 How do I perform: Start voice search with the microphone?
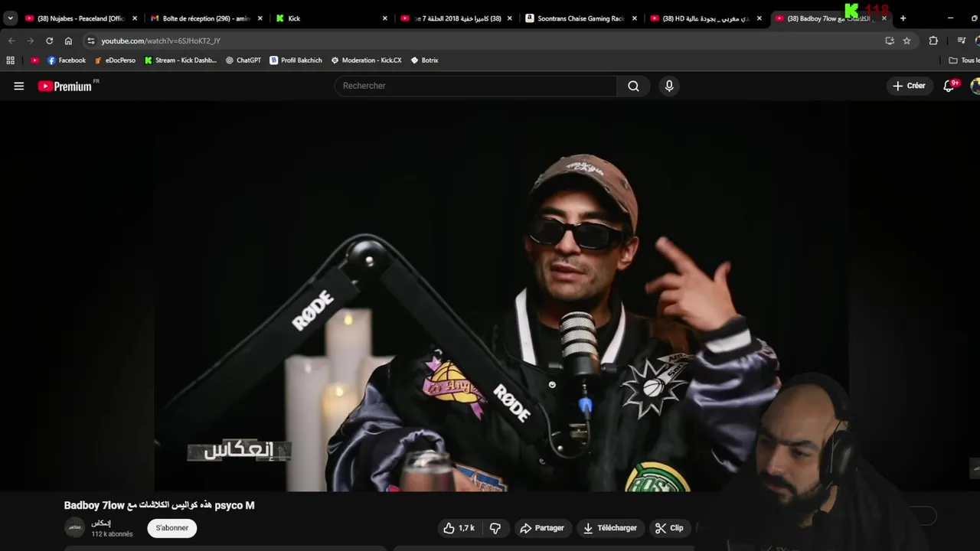pyautogui.click(x=669, y=86)
